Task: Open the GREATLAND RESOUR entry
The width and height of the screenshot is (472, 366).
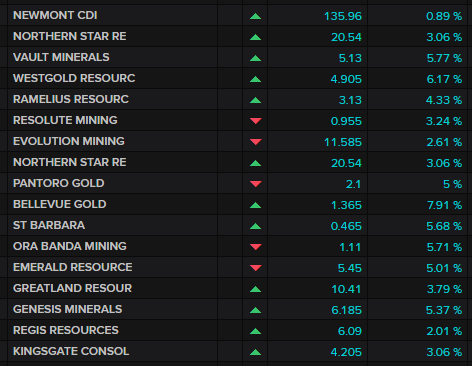Action: [72, 288]
